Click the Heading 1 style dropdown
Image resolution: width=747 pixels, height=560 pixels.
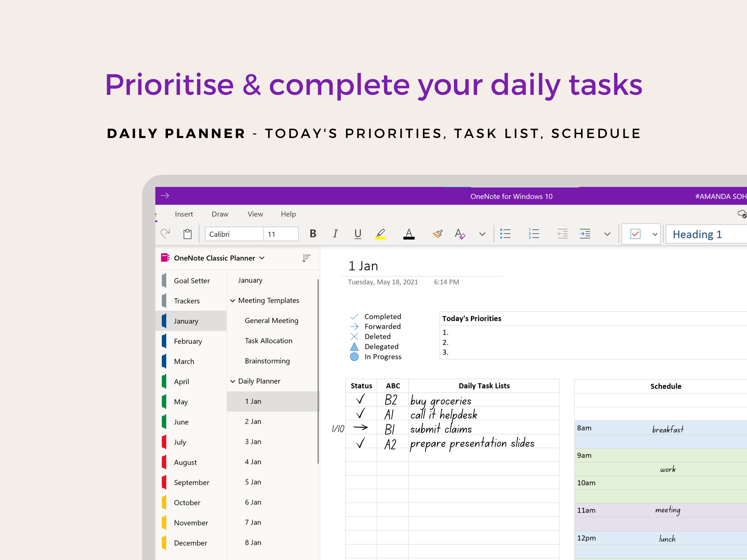point(704,234)
